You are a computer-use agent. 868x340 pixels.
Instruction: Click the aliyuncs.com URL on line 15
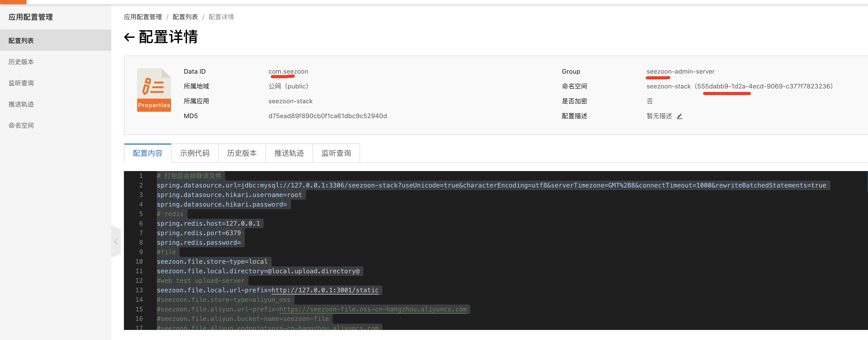coord(373,309)
